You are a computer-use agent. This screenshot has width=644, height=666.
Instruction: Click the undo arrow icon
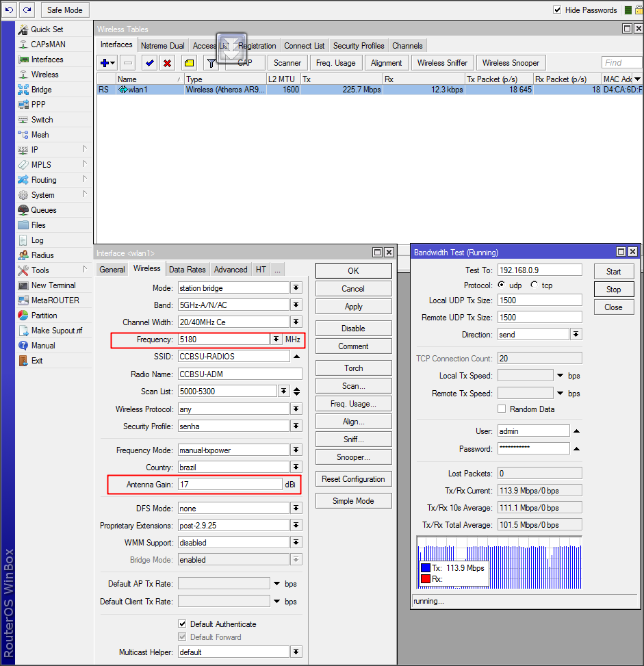pyautogui.click(x=9, y=10)
